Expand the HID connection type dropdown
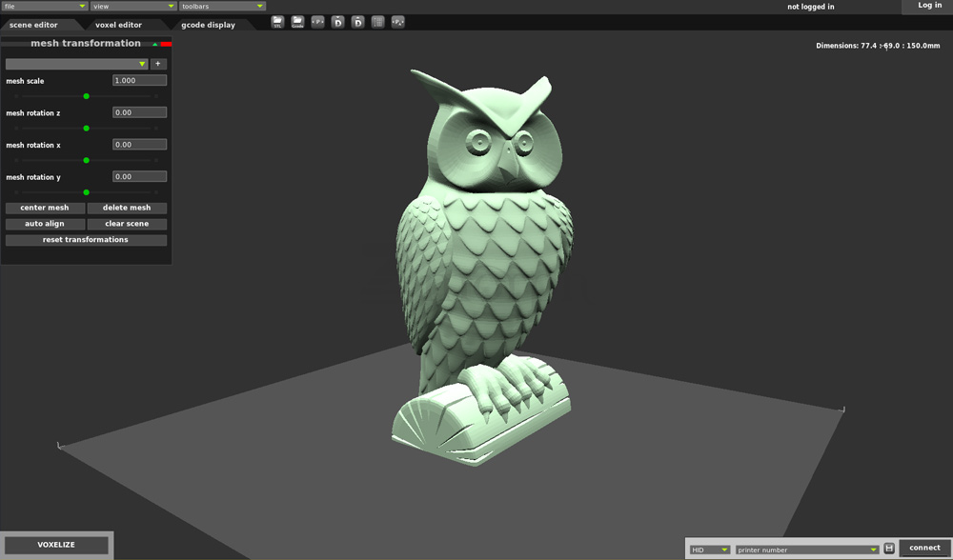 pos(710,550)
